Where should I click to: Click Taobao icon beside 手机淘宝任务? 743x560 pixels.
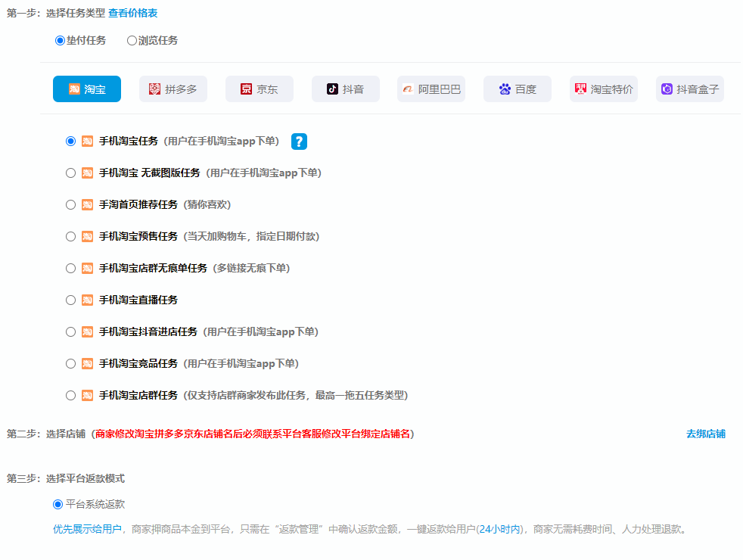[87, 142]
